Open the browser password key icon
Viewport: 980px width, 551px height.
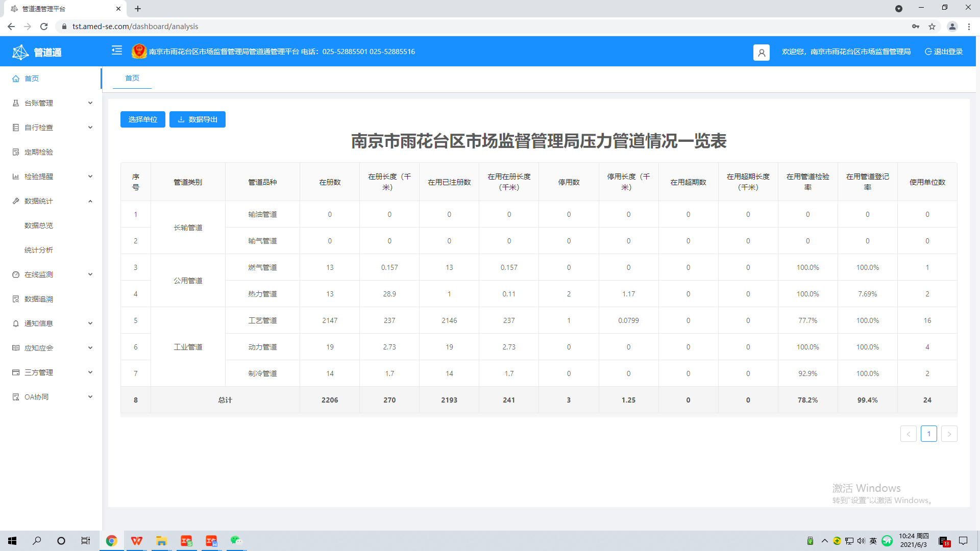916,27
